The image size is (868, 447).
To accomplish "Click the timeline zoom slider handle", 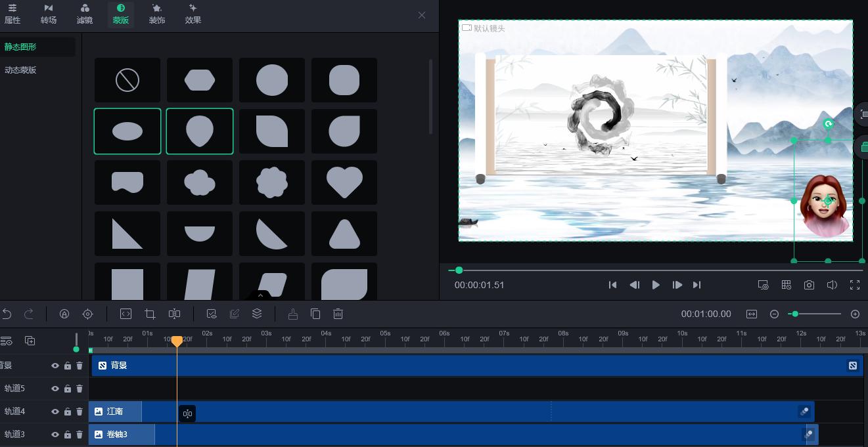I will click(x=795, y=314).
